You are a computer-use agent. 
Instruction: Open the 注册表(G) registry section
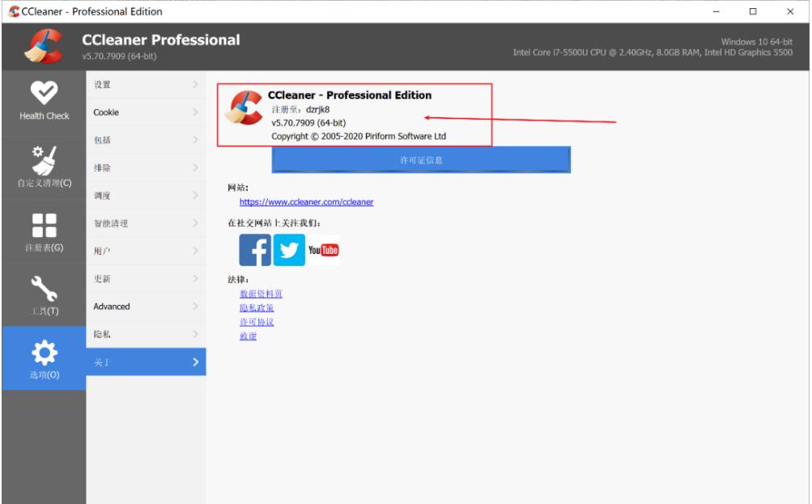44,231
